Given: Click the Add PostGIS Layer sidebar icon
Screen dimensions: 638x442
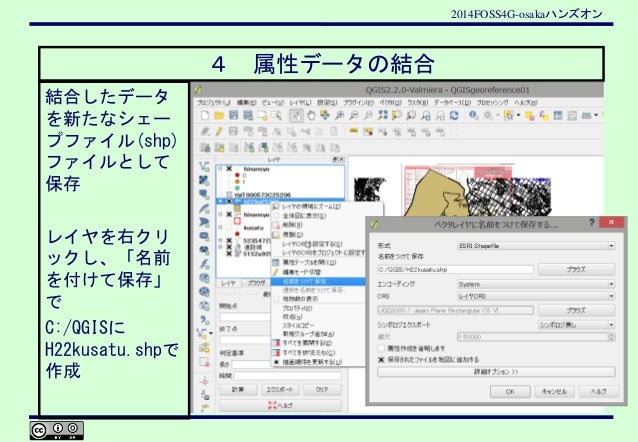Looking at the screenshot, I should 204,194.
